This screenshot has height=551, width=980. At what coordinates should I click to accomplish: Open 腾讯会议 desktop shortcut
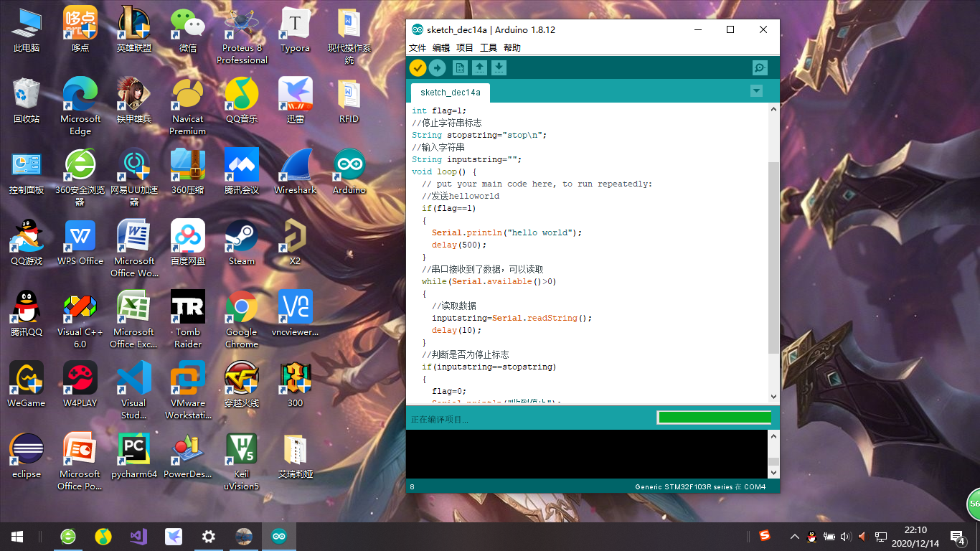pyautogui.click(x=242, y=172)
